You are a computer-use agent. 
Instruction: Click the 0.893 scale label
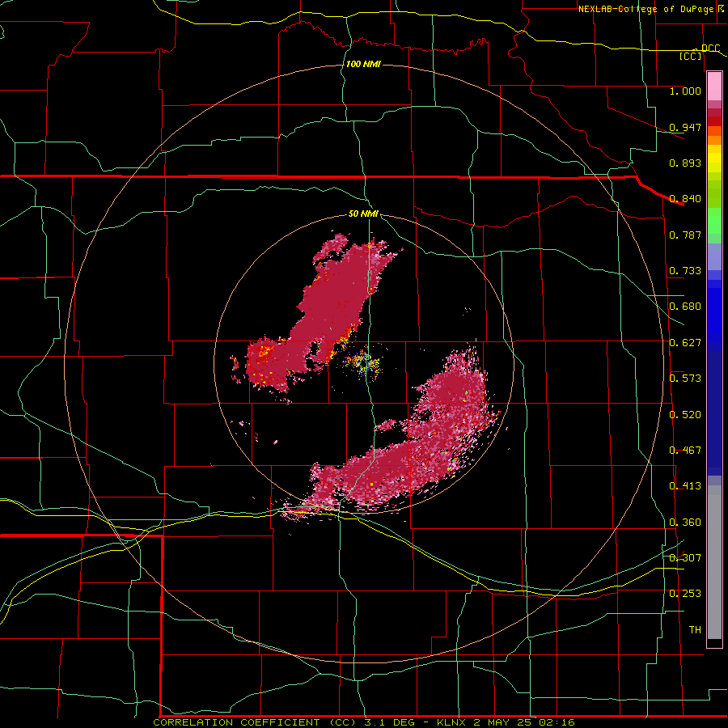coord(685,163)
